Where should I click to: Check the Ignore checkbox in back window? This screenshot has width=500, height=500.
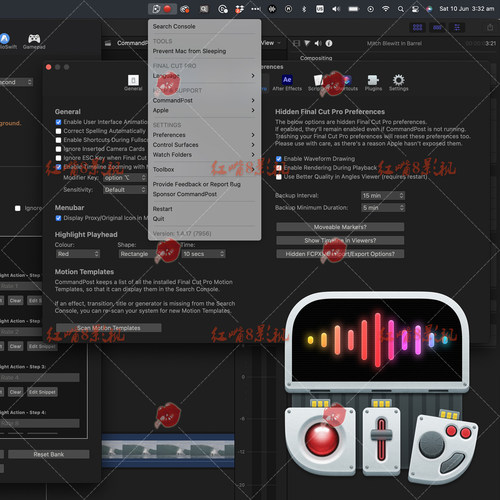pyautogui.click(x=18, y=208)
